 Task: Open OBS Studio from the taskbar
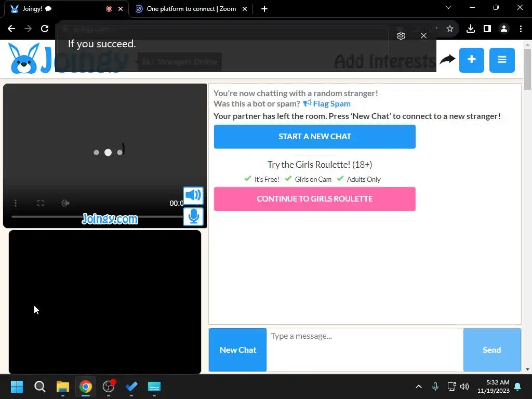(x=109, y=387)
